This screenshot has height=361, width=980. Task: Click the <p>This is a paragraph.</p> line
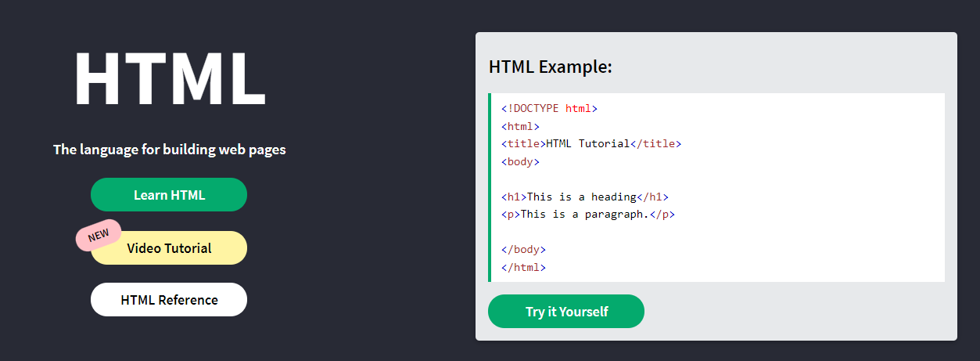coord(588,215)
